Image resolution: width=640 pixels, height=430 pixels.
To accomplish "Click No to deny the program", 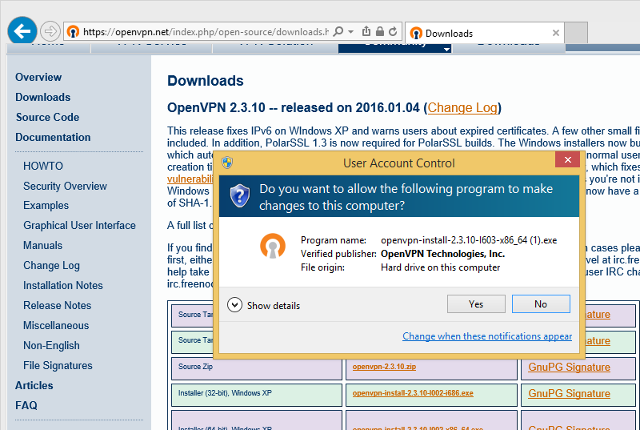I will 541,304.
